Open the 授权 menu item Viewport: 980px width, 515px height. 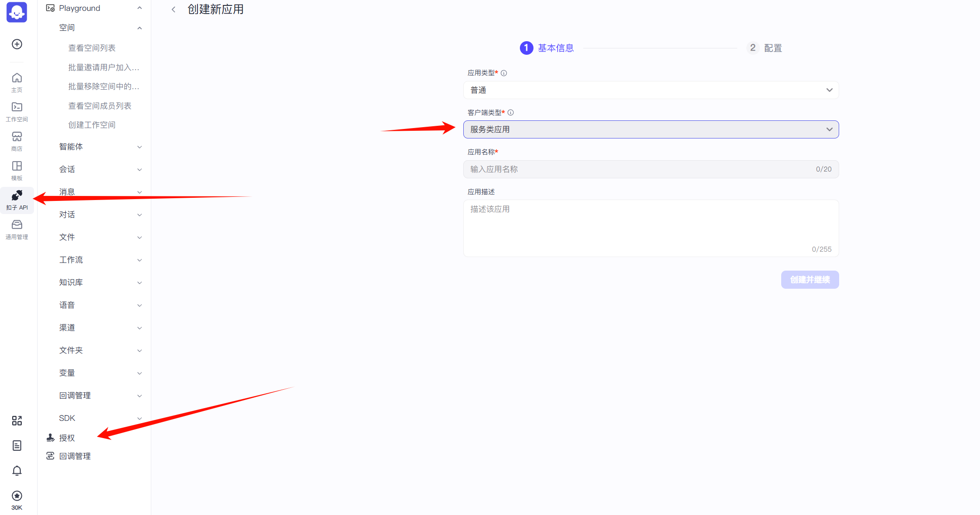[x=67, y=438]
